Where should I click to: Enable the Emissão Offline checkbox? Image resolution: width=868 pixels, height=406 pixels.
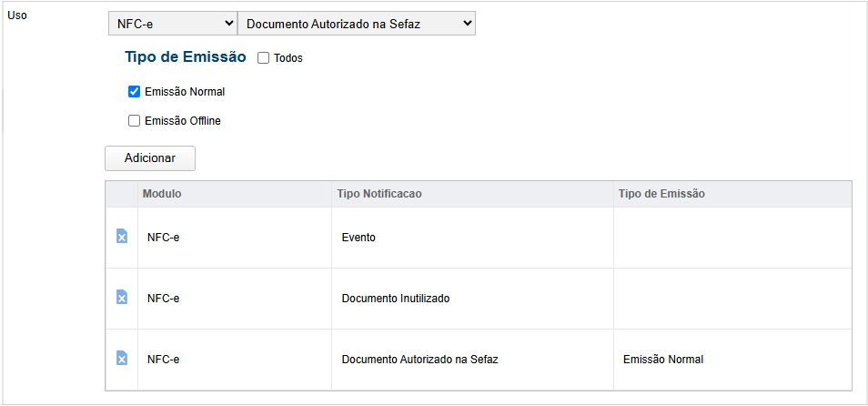[x=135, y=120]
